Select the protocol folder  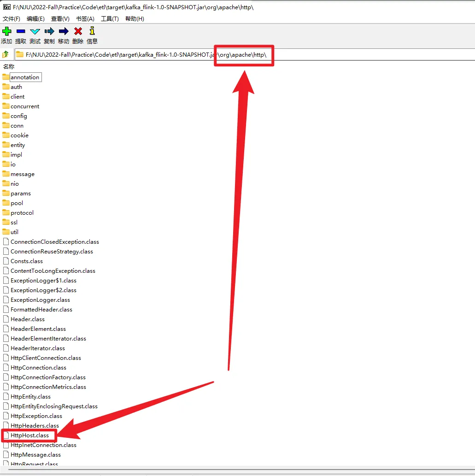22,213
